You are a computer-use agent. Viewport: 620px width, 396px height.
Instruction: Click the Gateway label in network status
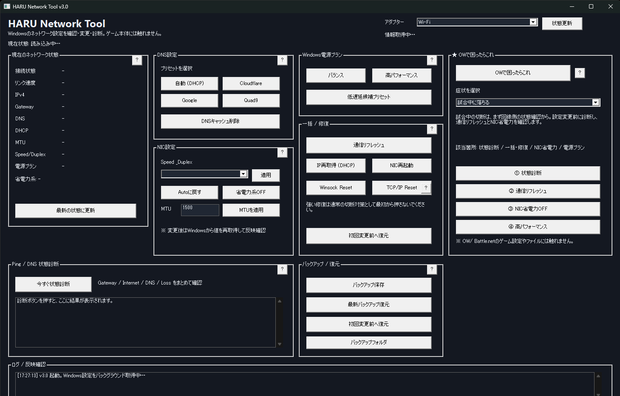[x=25, y=107]
